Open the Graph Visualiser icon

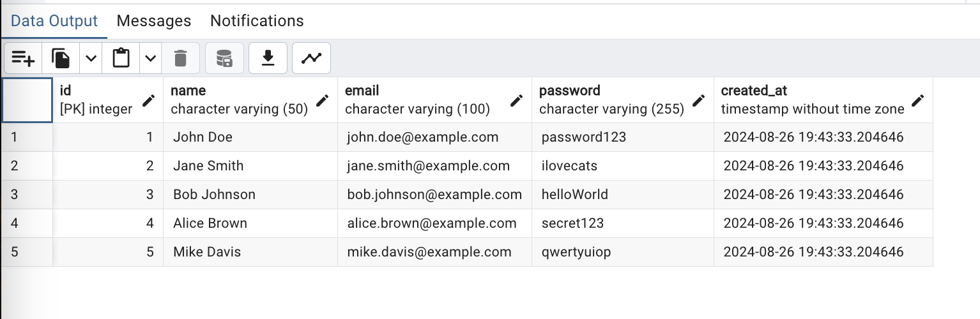pos(312,59)
